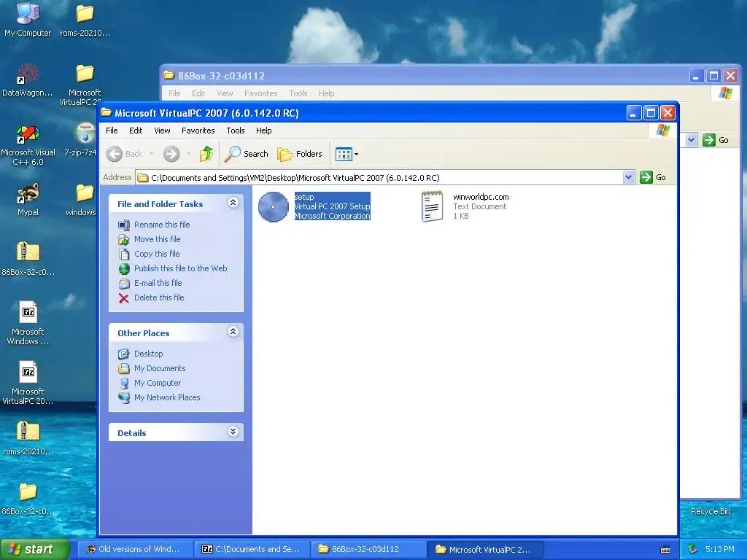
Task: Switch to Old versions of Windows taskbar item
Action: point(135,550)
